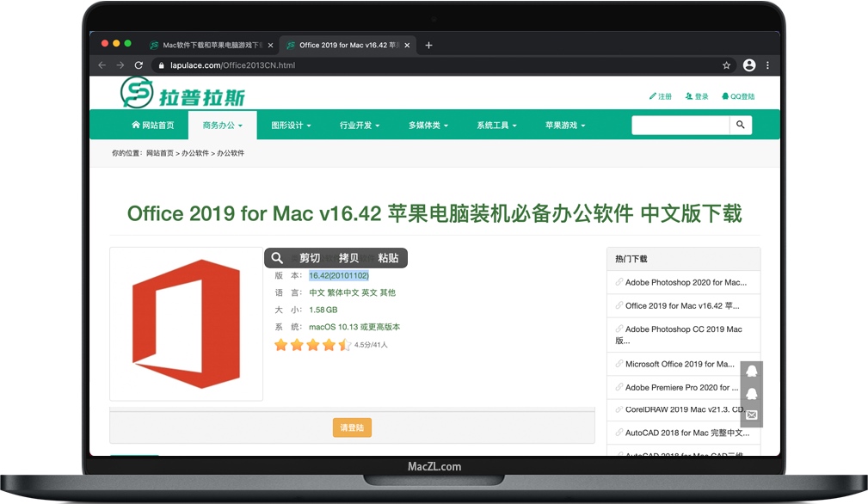Image resolution: width=868 pixels, height=504 pixels.
Task: Click the magnifier icon in the context popup
Action: click(x=277, y=257)
